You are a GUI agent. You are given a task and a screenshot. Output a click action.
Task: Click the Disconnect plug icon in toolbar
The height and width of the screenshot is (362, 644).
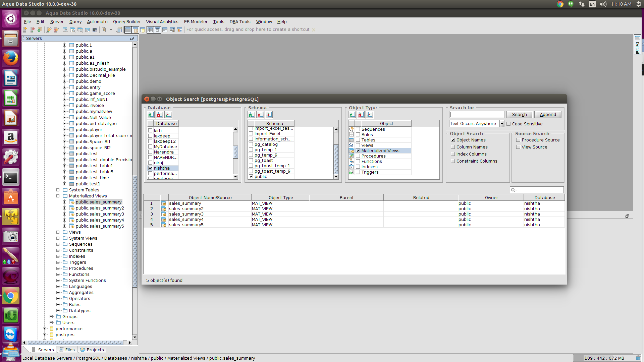coord(56,30)
